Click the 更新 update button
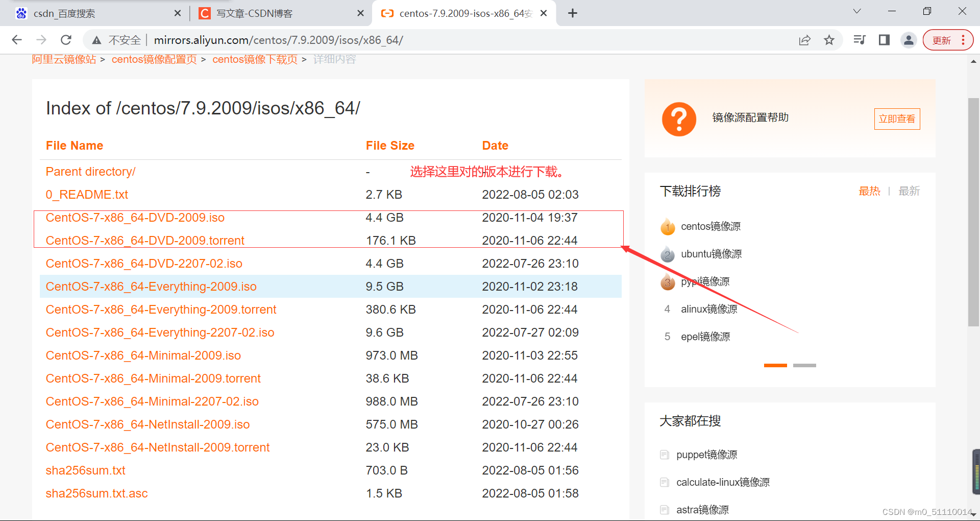The image size is (980, 521). [942, 40]
